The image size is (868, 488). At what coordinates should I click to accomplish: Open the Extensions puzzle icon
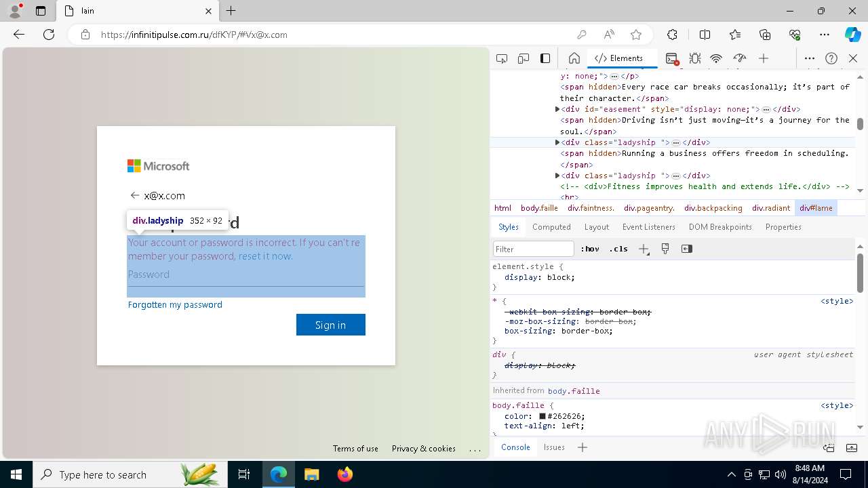pyautogui.click(x=672, y=35)
